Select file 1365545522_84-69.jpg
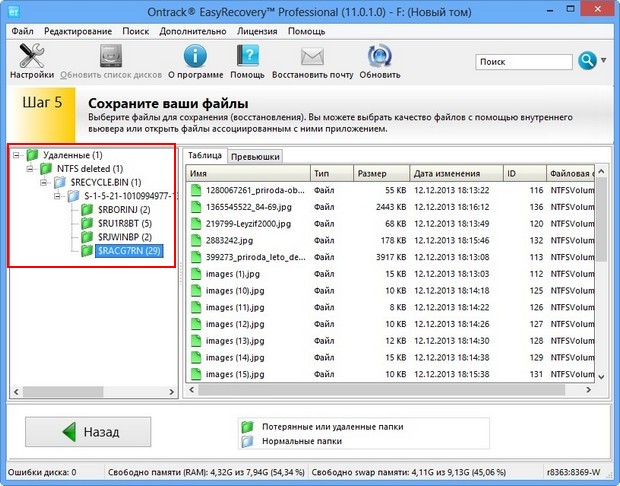 point(248,207)
